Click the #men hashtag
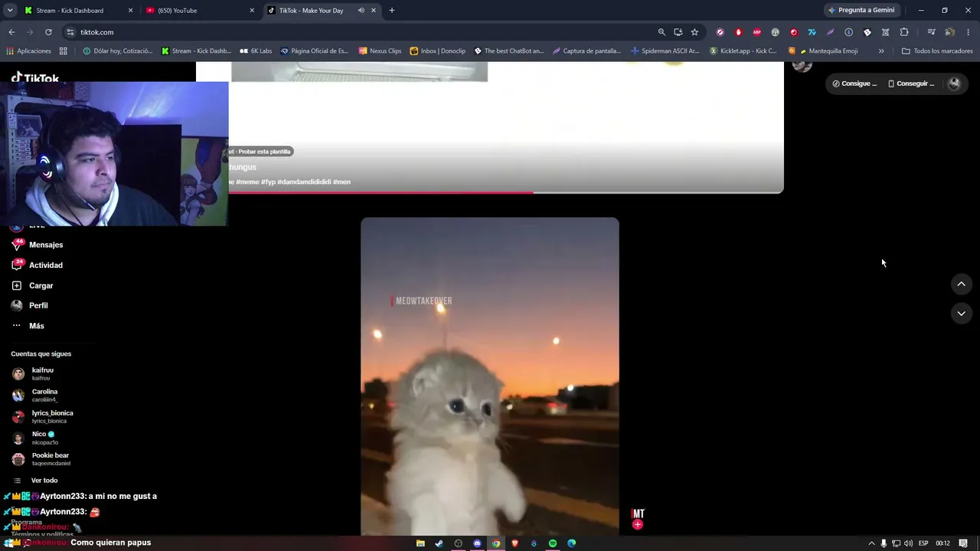980x551 pixels. pos(341,182)
